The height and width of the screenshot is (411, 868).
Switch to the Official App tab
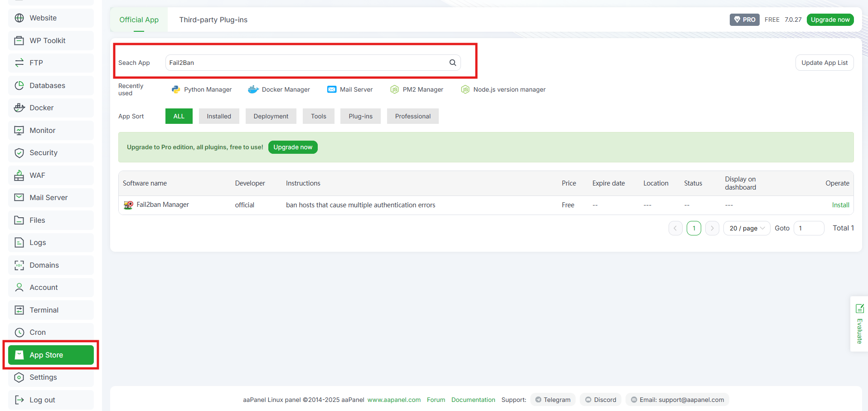click(x=139, y=20)
